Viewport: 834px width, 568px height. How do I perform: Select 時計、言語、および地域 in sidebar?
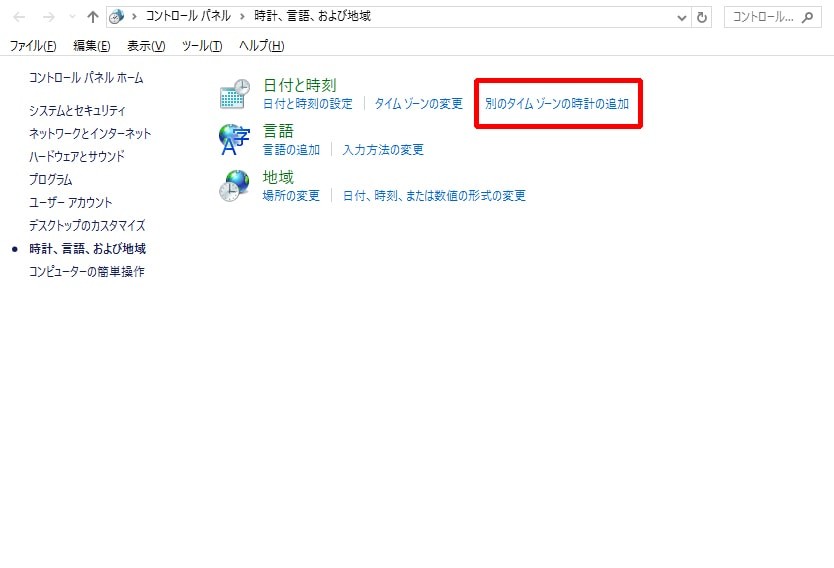tap(88, 249)
